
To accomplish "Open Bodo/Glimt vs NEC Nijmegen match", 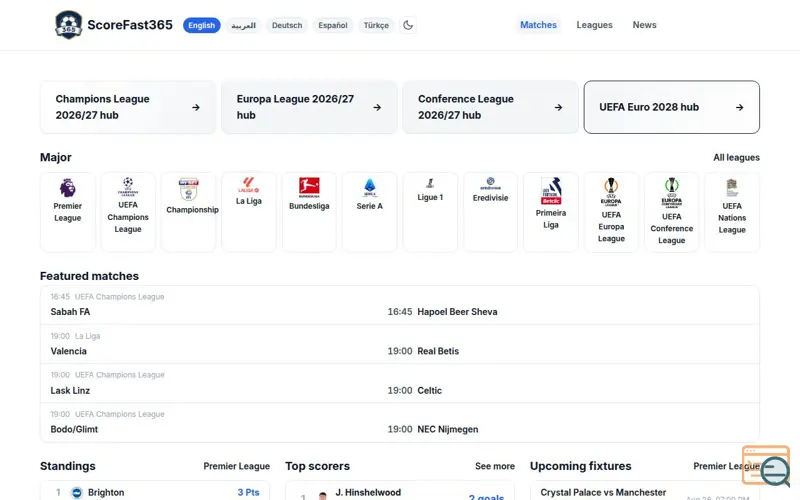I will click(x=400, y=422).
